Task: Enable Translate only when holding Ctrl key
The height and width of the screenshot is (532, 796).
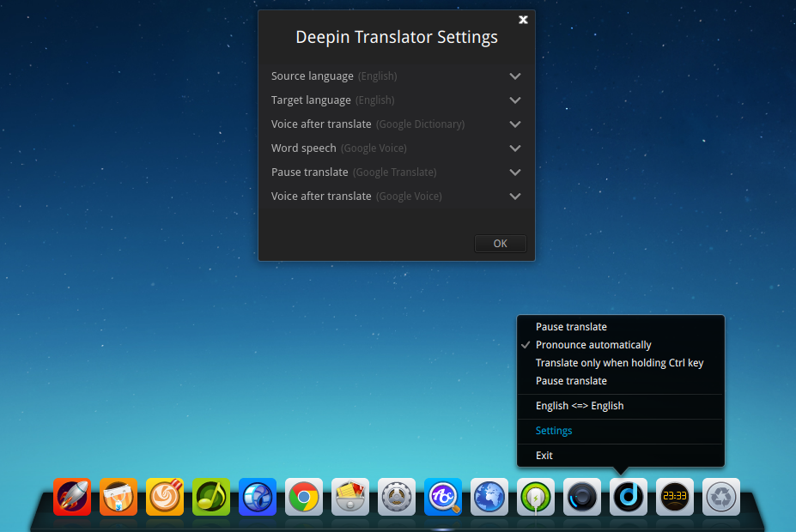Action: tap(618, 362)
